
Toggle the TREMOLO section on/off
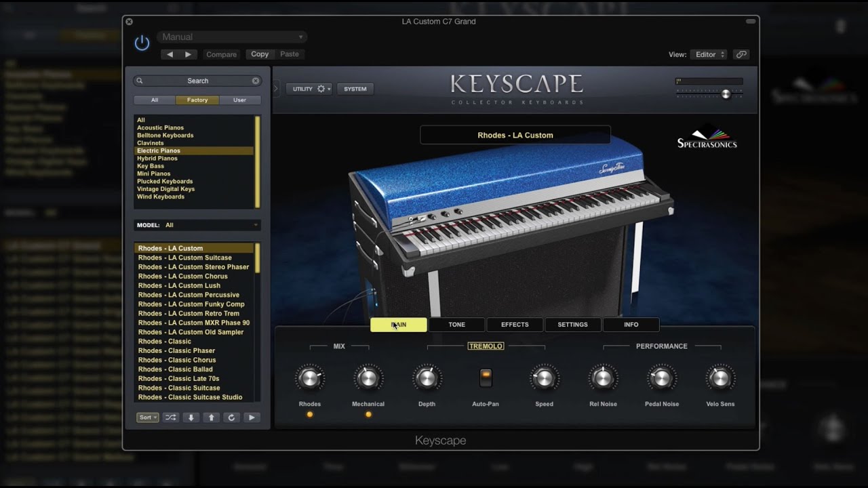pos(486,346)
